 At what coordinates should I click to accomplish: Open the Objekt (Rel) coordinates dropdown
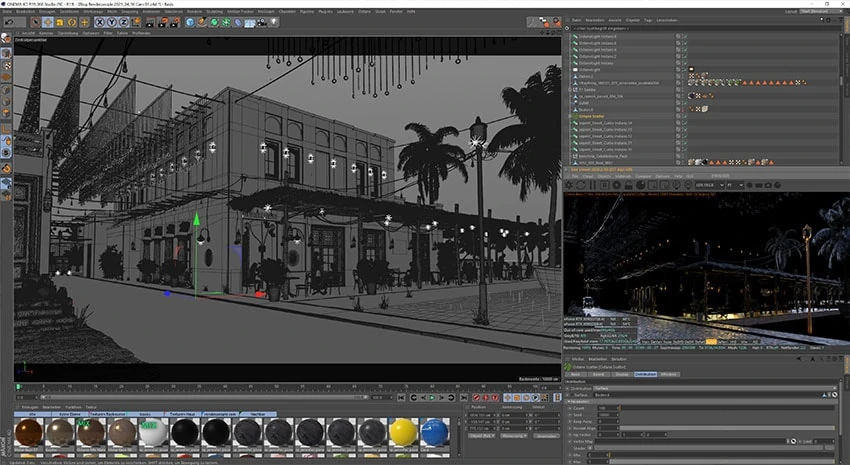click(x=481, y=436)
